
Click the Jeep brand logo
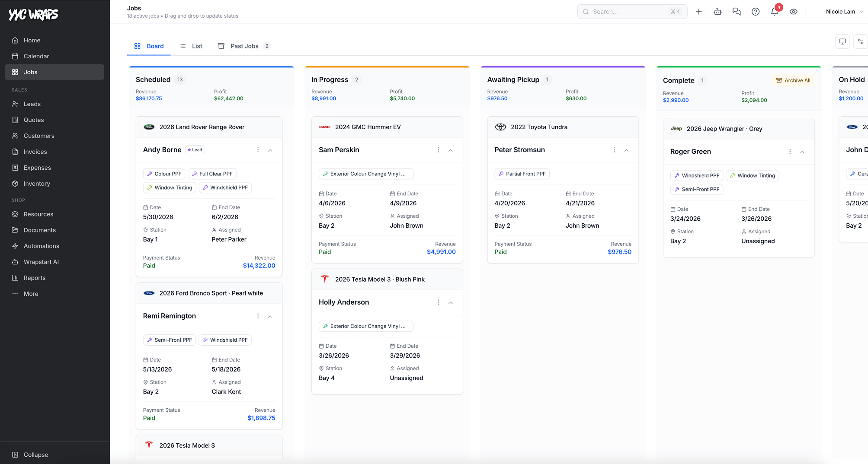676,129
